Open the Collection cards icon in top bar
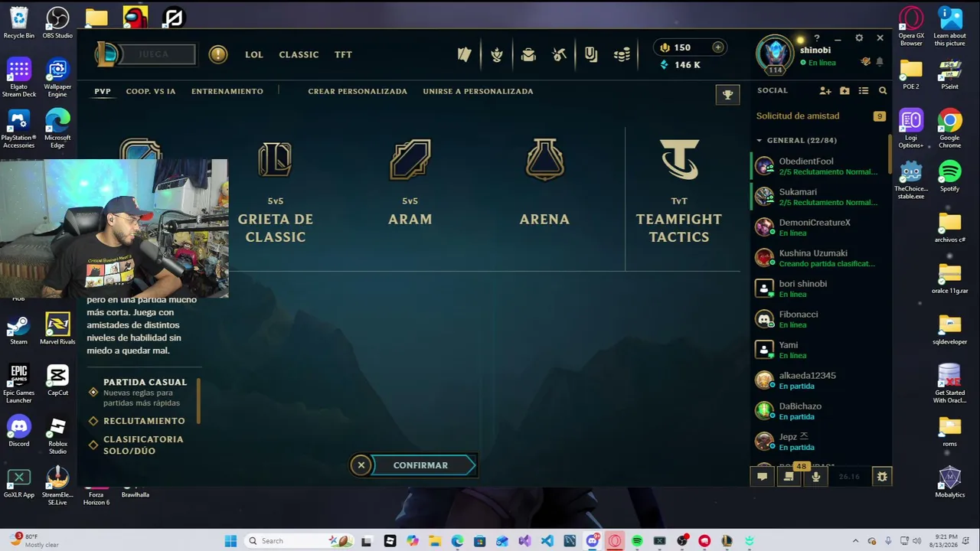 (464, 54)
